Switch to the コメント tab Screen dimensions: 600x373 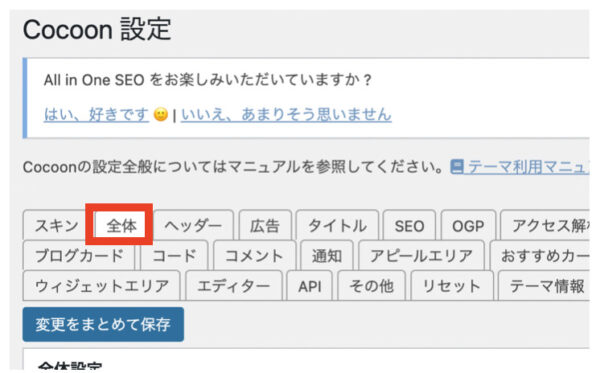(x=254, y=255)
